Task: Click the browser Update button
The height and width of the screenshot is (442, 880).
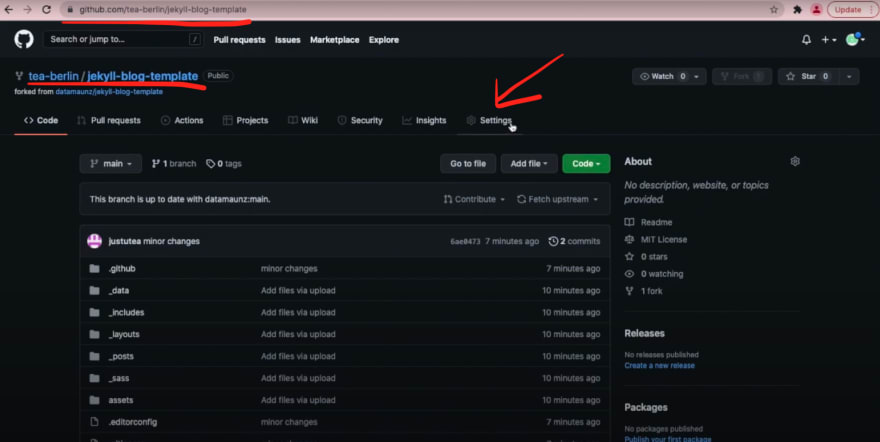Action: 847,10
